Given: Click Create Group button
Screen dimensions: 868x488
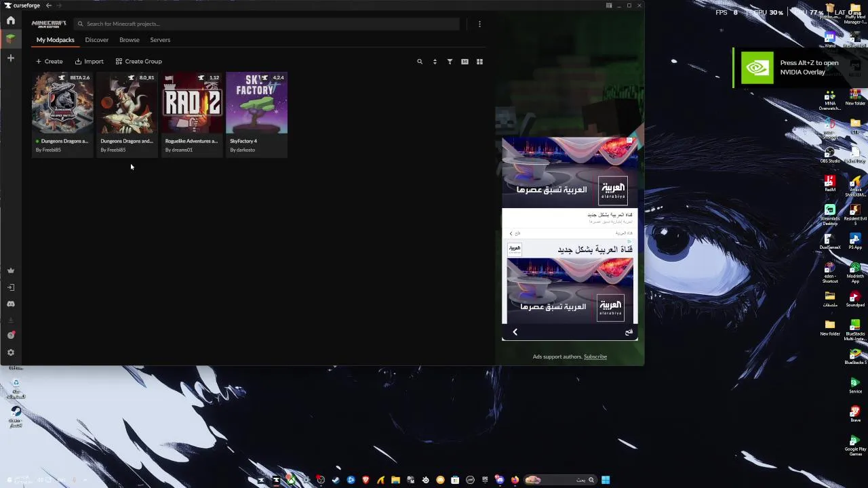Looking at the screenshot, I should [x=138, y=62].
